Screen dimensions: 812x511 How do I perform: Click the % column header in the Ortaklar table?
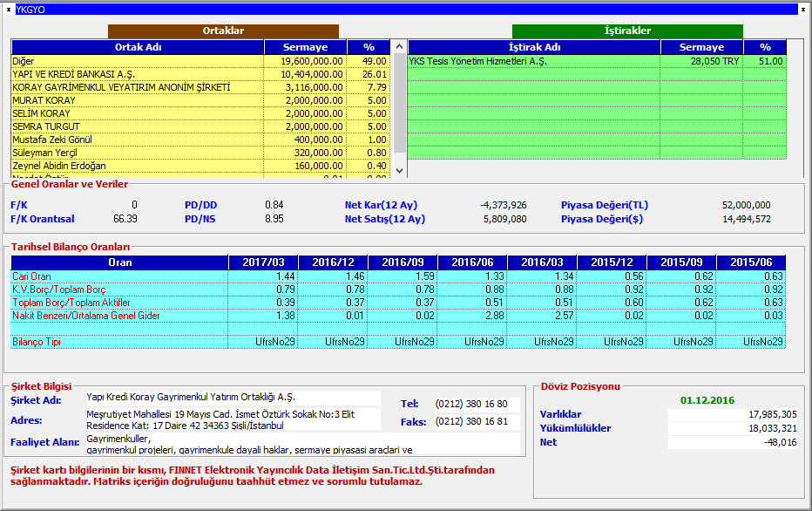(x=369, y=47)
